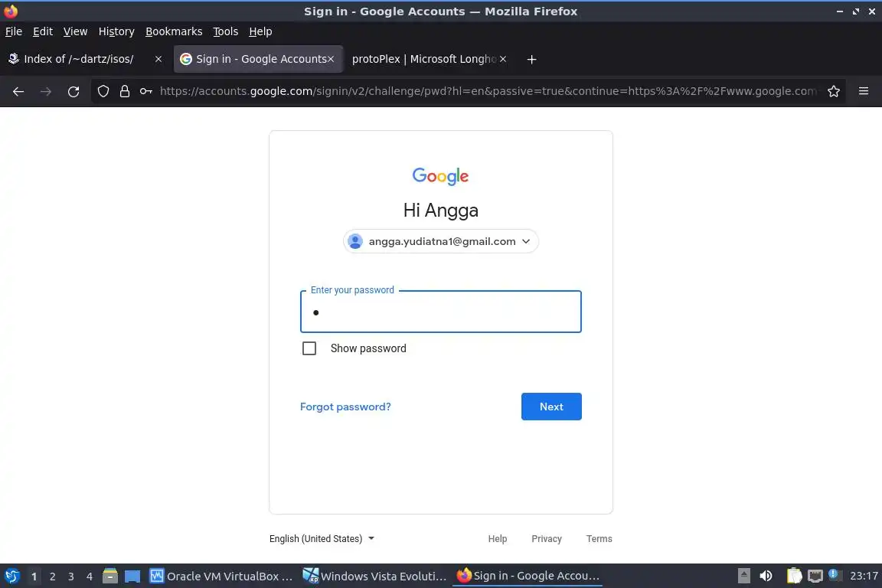Close the Index of /~dartz/isos/ tab

tap(158, 59)
